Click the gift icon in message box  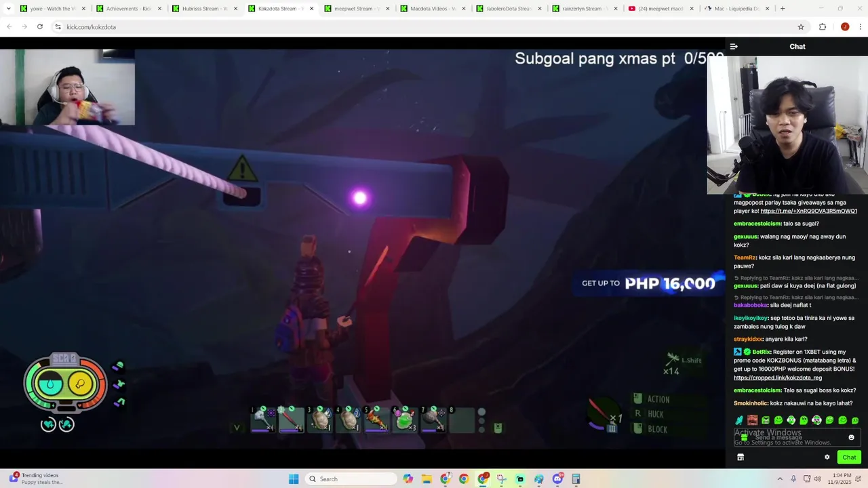(744, 438)
